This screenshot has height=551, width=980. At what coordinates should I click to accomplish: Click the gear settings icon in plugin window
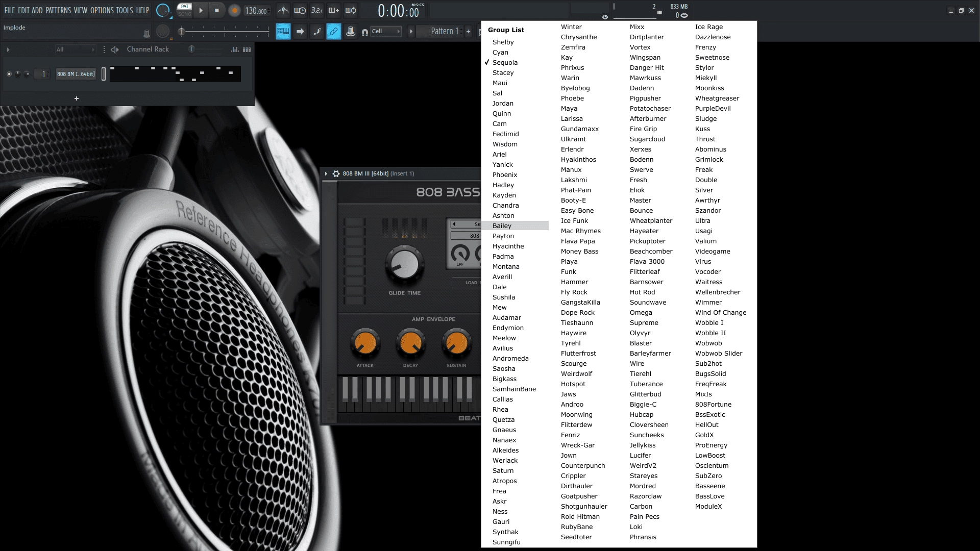(336, 173)
